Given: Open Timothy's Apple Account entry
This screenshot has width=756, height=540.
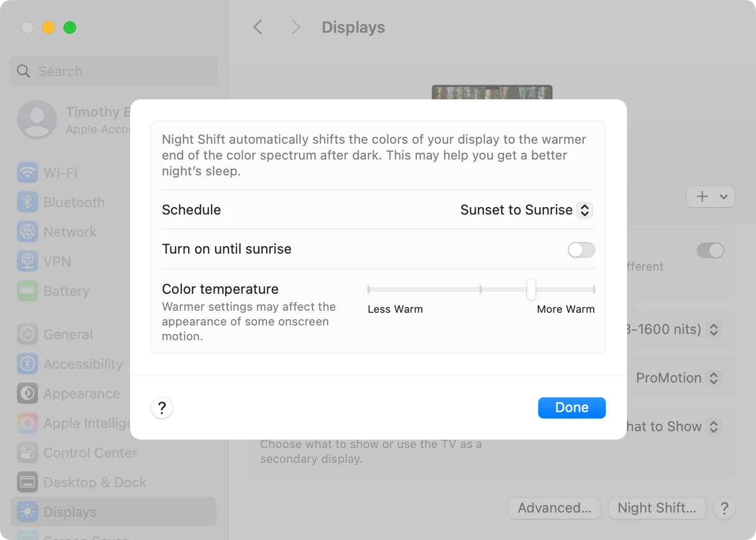Looking at the screenshot, I should (x=74, y=119).
